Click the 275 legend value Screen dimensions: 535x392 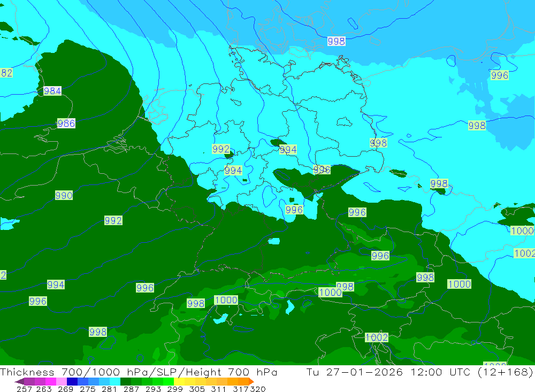coord(87,389)
